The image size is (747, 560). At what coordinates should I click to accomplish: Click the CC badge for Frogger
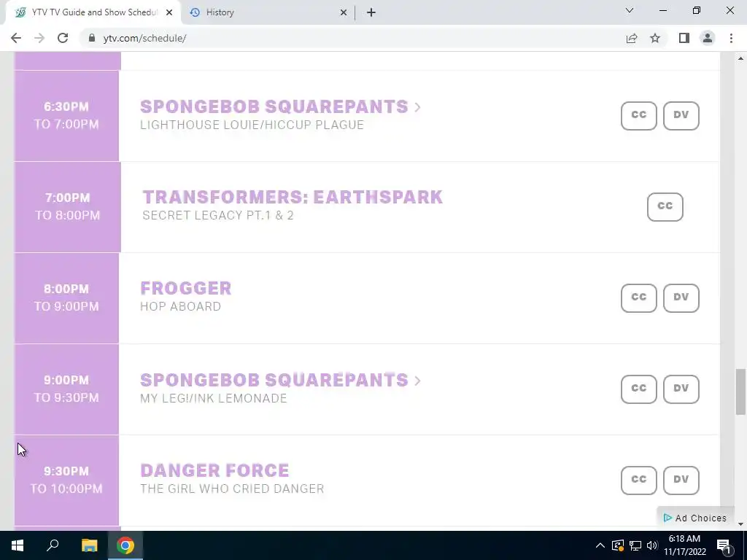[x=638, y=297]
